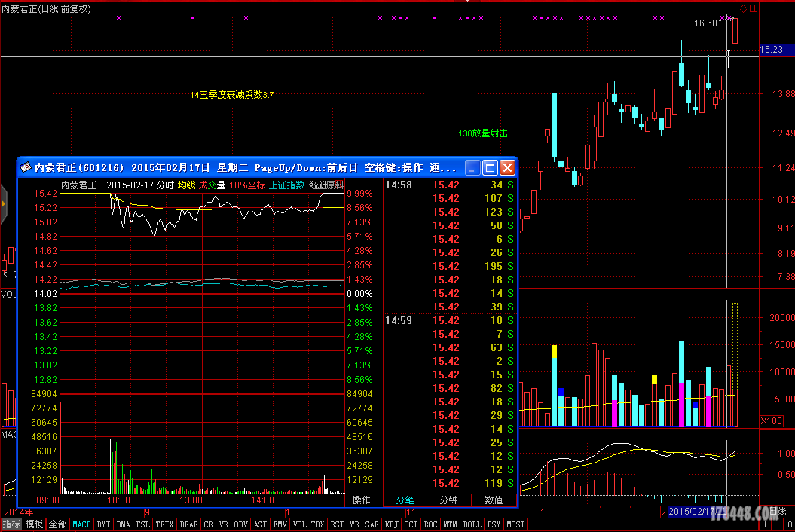The image size is (795, 532).
Task: Click the 日线 period label at bottom right
Action: click(777, 511)
